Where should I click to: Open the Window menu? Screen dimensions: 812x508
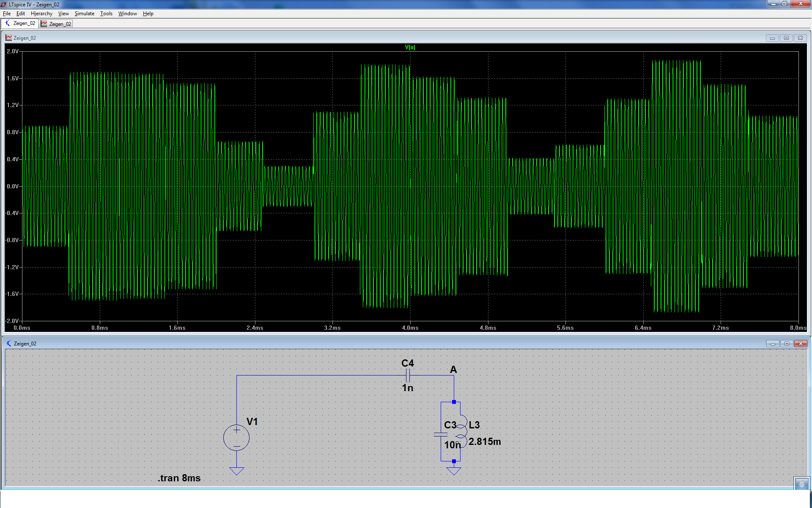click(127, 14)
